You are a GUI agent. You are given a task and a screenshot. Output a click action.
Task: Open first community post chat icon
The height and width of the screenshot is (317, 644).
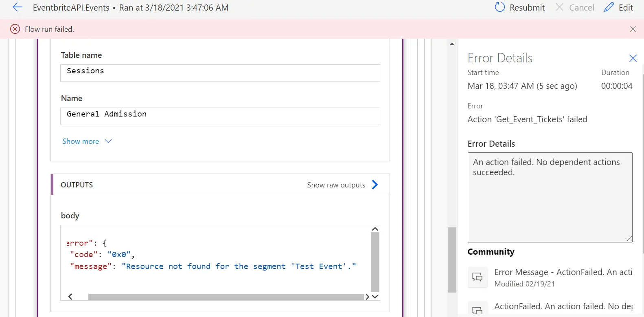point(477,277)
